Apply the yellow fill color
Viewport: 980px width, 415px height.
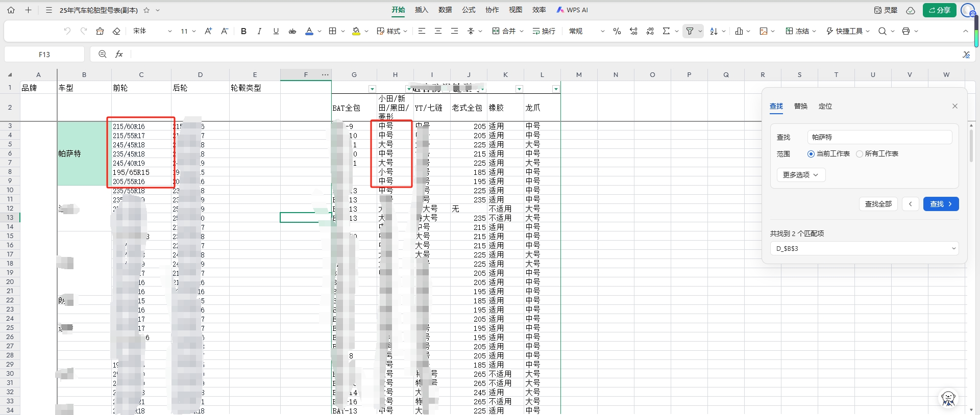pos(356,31)
